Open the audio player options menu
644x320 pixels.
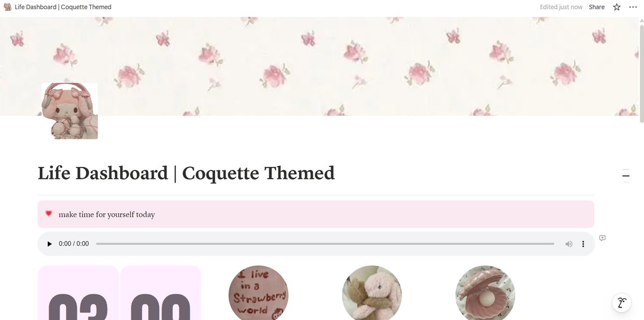(x=583, y=244)
